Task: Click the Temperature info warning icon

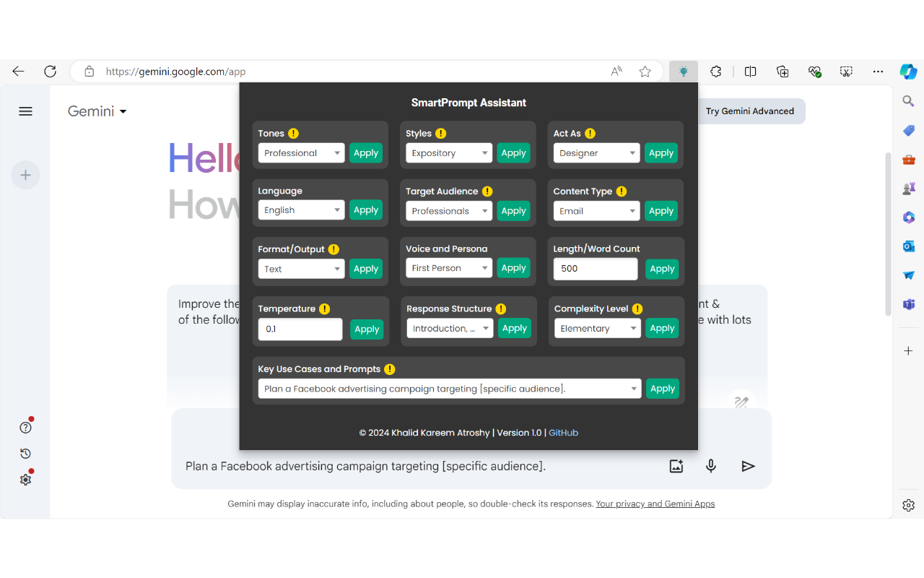Action: click(x=324, y=309)
